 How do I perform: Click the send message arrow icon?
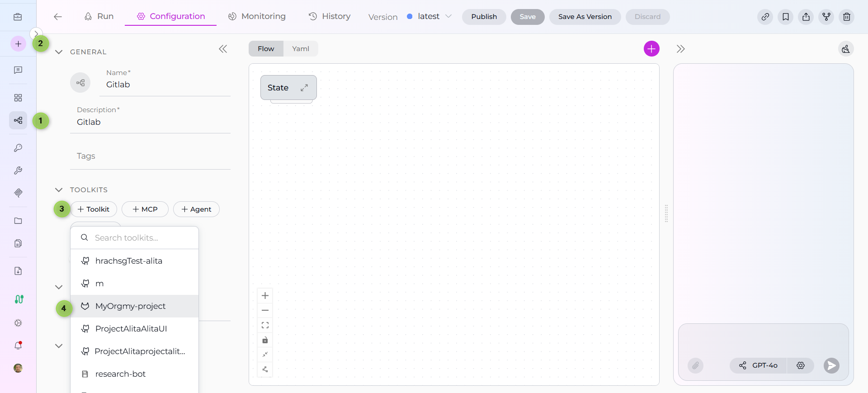(x=831, y=365)
